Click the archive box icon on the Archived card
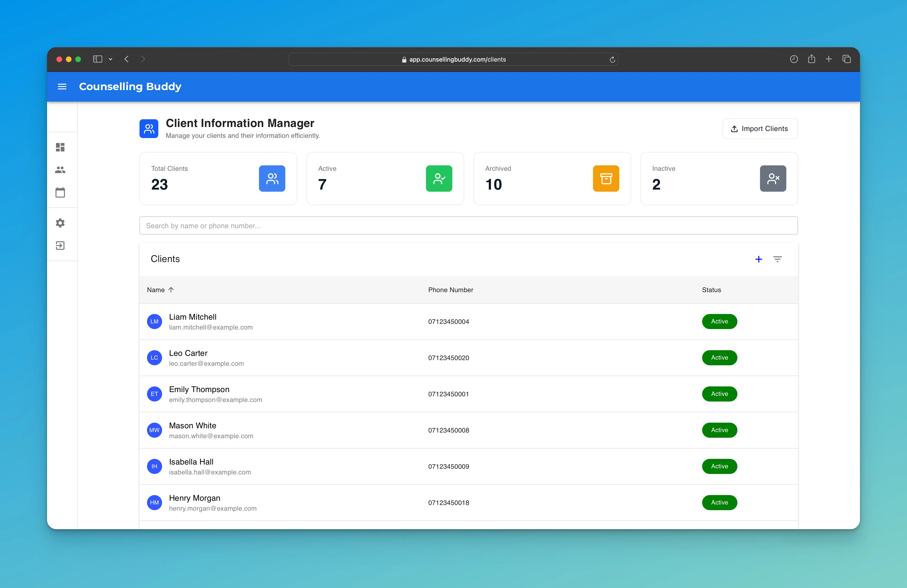 pyautogui.click(x=605, y=178)
